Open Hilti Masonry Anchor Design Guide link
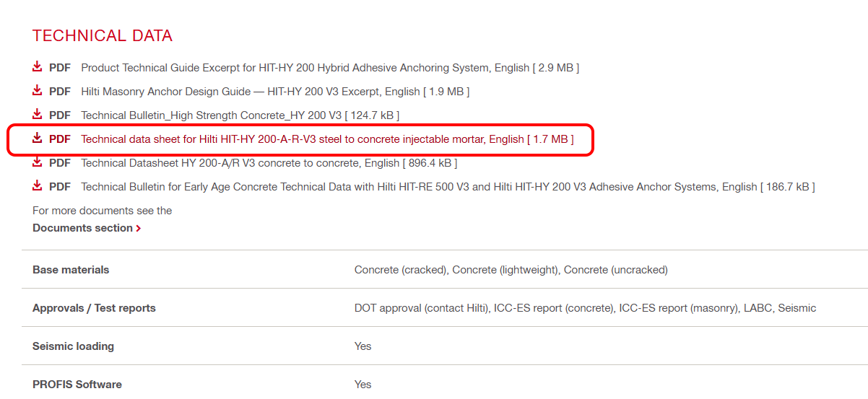Image resolution: width=868 pixels, height=399 pixels. [274, 92]
